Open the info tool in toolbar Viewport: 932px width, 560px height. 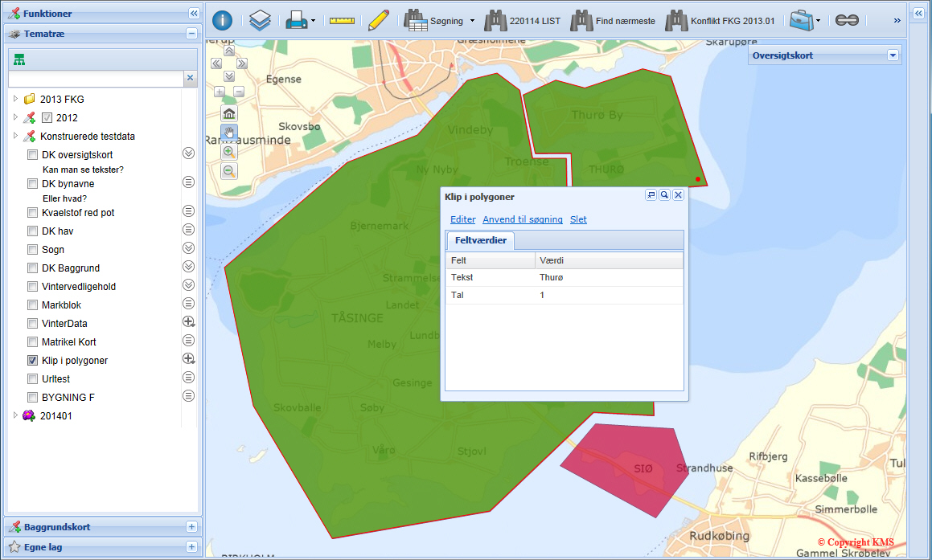(222, 21)
